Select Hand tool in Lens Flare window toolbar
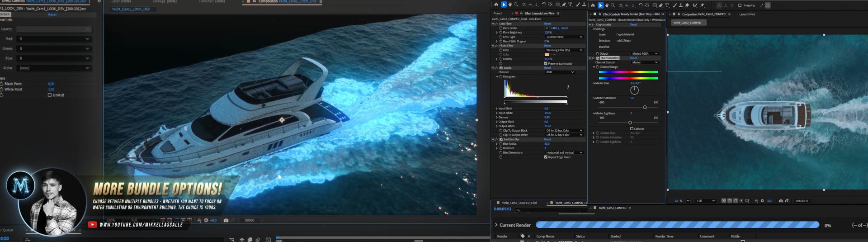 (510, 5)
